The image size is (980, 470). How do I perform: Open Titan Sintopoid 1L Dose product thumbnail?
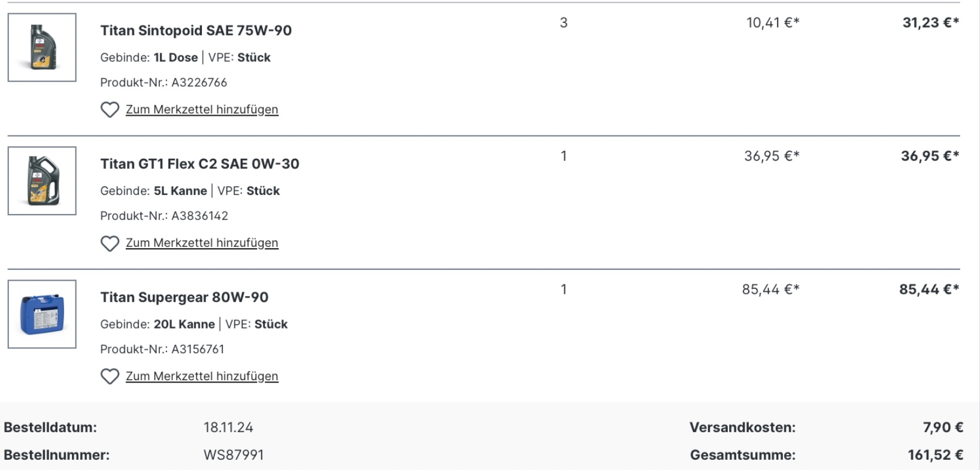(x=42, y=47)
